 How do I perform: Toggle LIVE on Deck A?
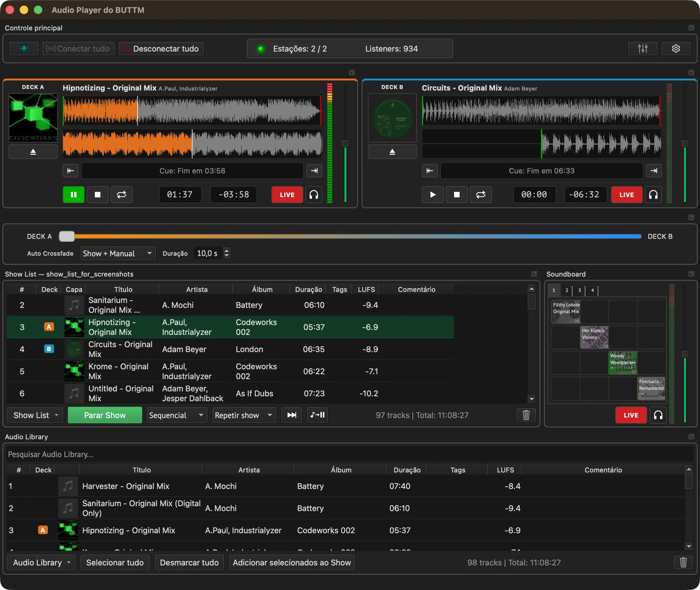click(287, 195)
